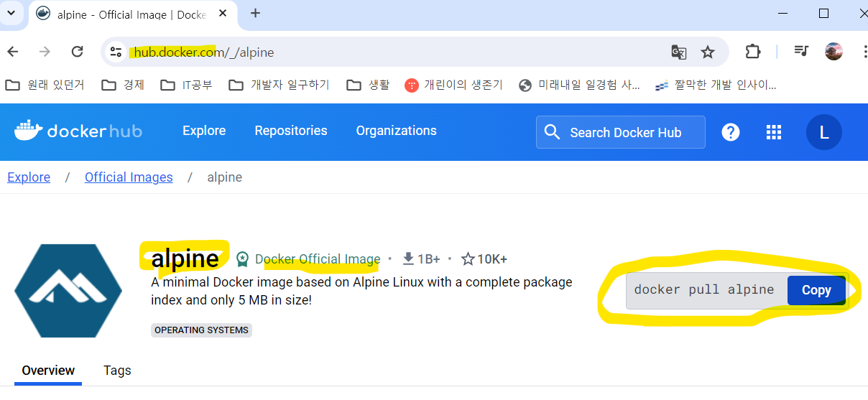Click the search magnifier icon
This screenshot has width=868, height=400.
(x=553, y=132)
